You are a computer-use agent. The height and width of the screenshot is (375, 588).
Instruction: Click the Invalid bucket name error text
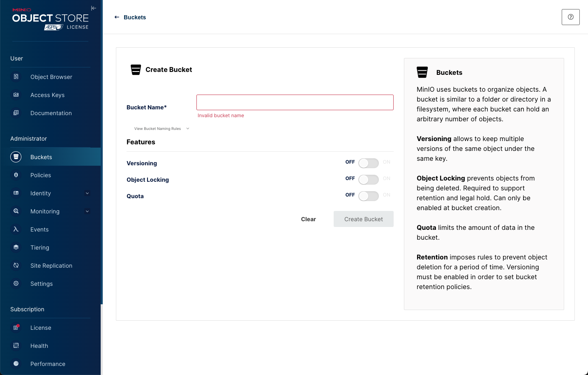pyautogui.click(x=221, y=116)
